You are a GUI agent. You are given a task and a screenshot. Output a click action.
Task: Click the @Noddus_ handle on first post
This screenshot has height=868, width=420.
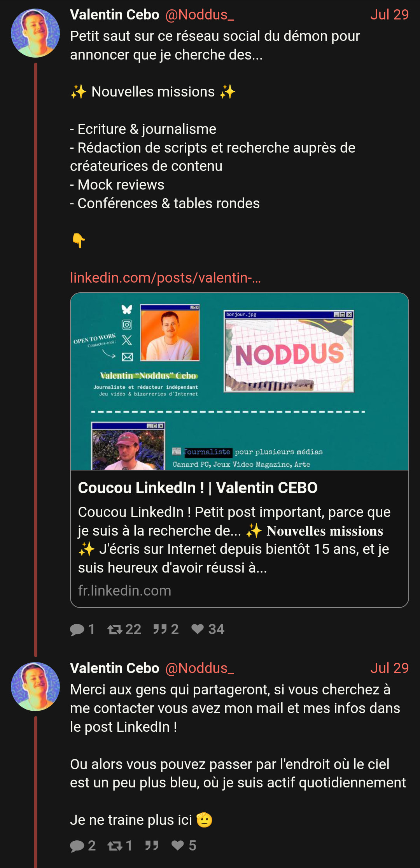coord(199,14)
